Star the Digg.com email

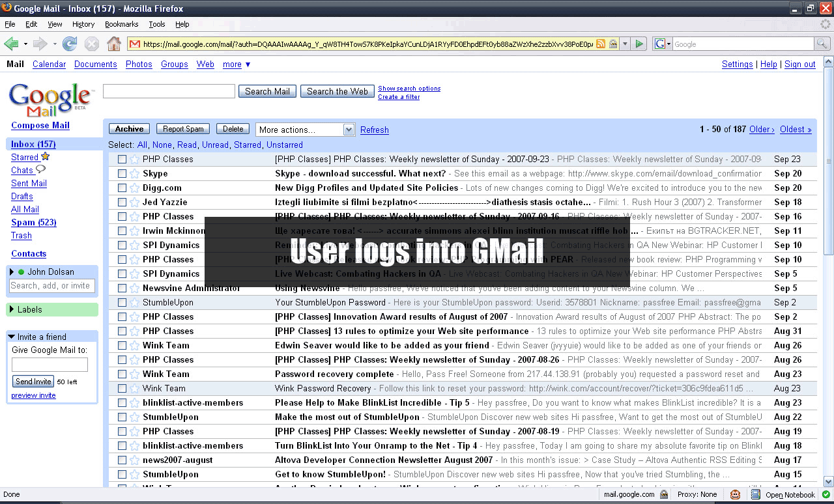click(x=134, y=188)
